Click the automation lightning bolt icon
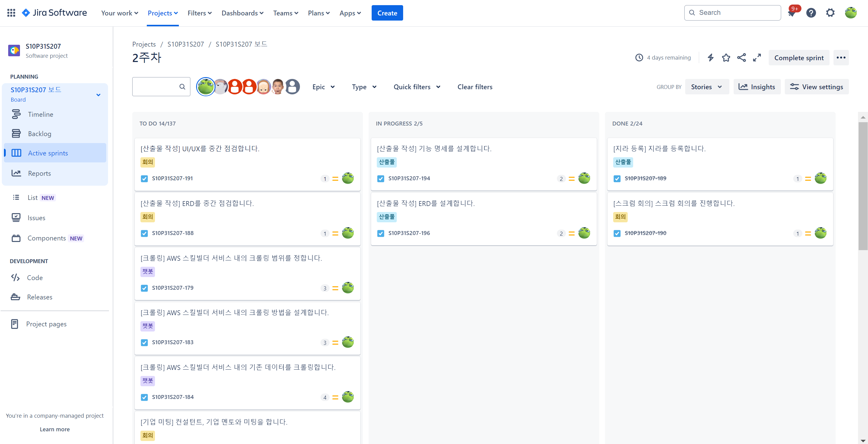This screenshot has width=868, height=444. pyautogui.click(x=710, y=57)
